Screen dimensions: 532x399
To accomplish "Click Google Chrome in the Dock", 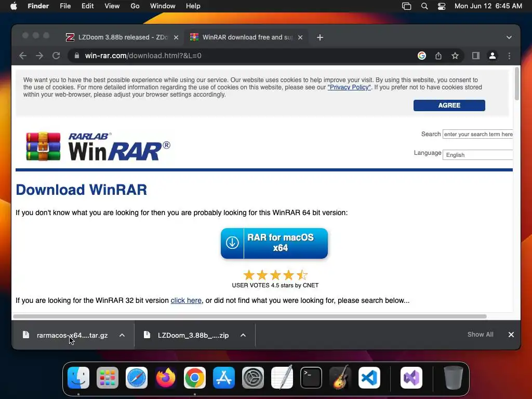I will pos(195,378).
